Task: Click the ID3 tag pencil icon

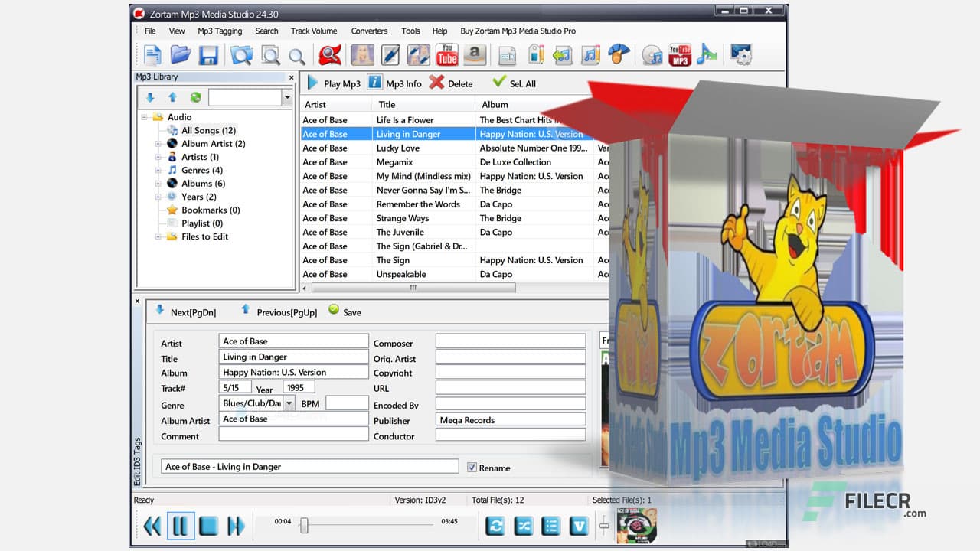Action: coord(390,54)
